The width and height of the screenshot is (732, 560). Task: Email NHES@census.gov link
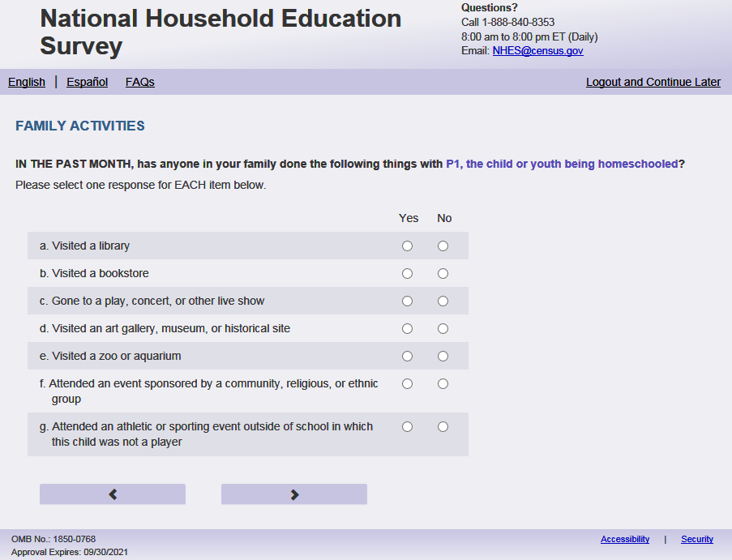(537, 51)
